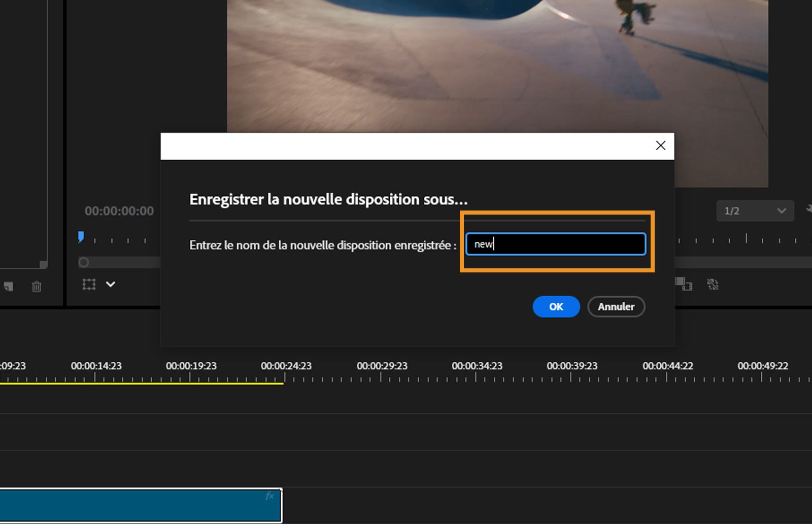Click the zoom slider handle below the monitor

tap(83, 262)
